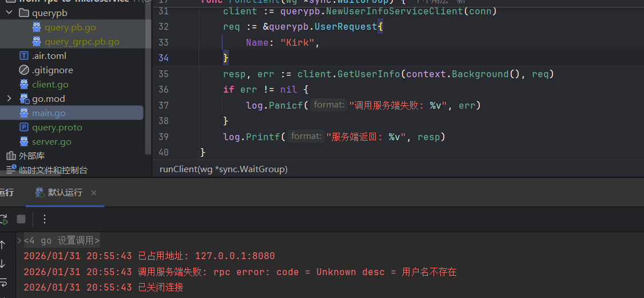This screenshot has height=298, width=644.
Task: Open 临时文件和控制台 node
Action: click(53, 170)
